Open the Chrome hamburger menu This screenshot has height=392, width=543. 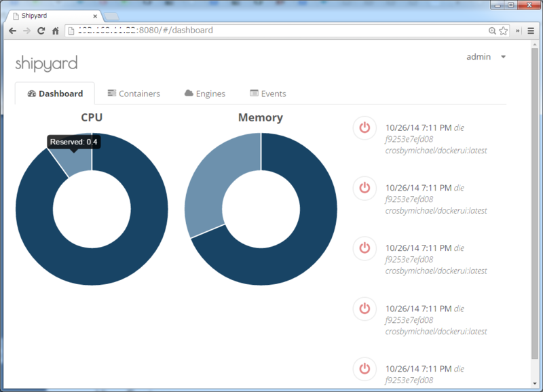pyautogui.click(x=531, y=31)
